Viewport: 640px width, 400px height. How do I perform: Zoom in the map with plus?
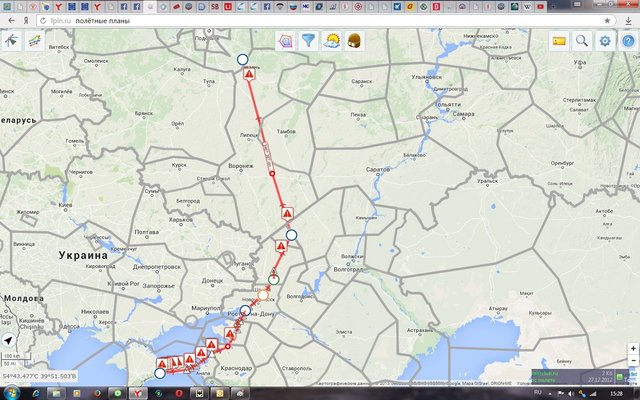point(633,349)
